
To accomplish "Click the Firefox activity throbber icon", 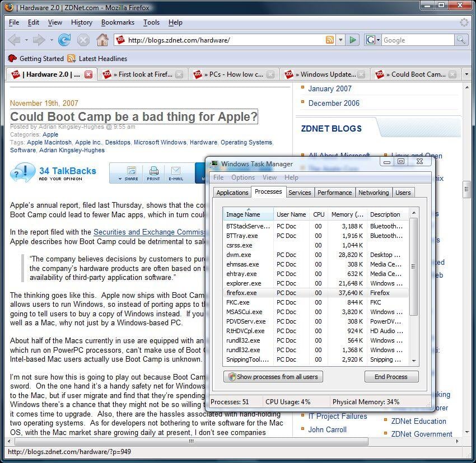I will click(464, 22).
